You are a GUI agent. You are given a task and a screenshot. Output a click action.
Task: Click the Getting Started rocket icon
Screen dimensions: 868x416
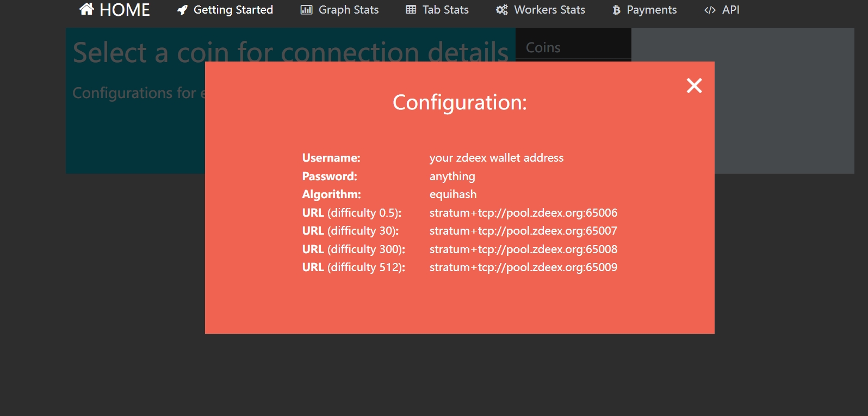[x=182, y=10]
